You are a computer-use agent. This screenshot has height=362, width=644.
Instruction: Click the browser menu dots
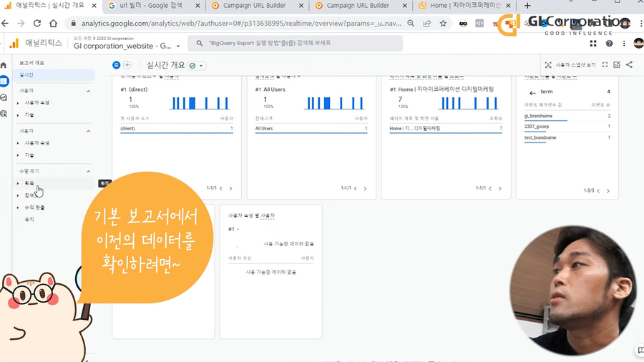click(642, 24)
